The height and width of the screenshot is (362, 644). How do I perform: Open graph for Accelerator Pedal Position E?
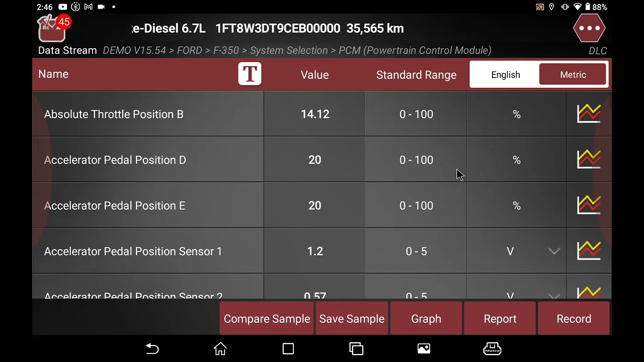click(x=589, y=205)
